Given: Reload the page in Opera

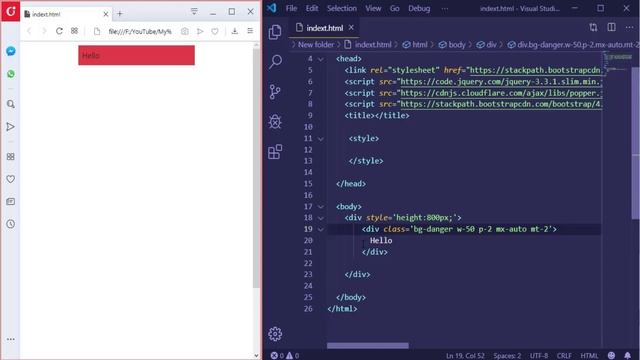Looking at the screenshot, I should pos(59,31).
